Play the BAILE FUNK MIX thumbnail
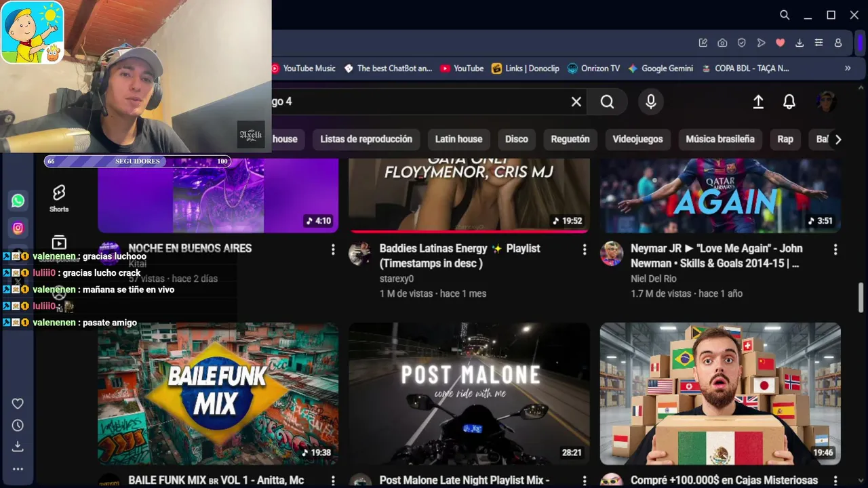 (218, 394)
